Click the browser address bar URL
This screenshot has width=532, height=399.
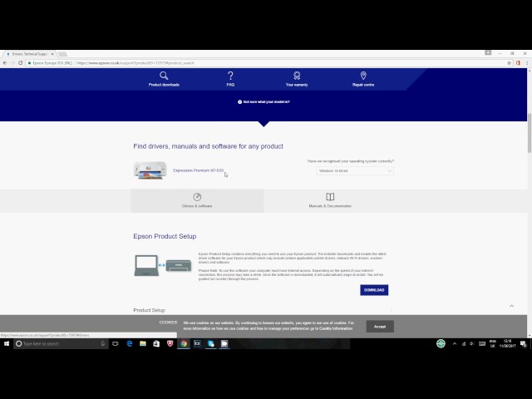[x=135, y=63]
